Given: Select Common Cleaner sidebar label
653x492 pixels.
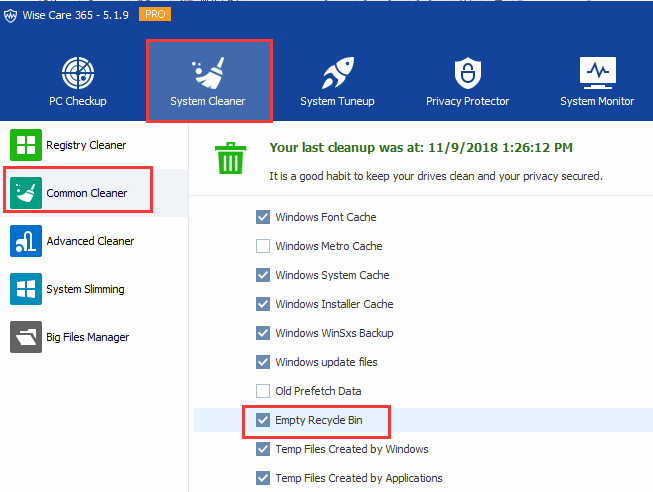Looking at the screenshot, I should 87,193.
